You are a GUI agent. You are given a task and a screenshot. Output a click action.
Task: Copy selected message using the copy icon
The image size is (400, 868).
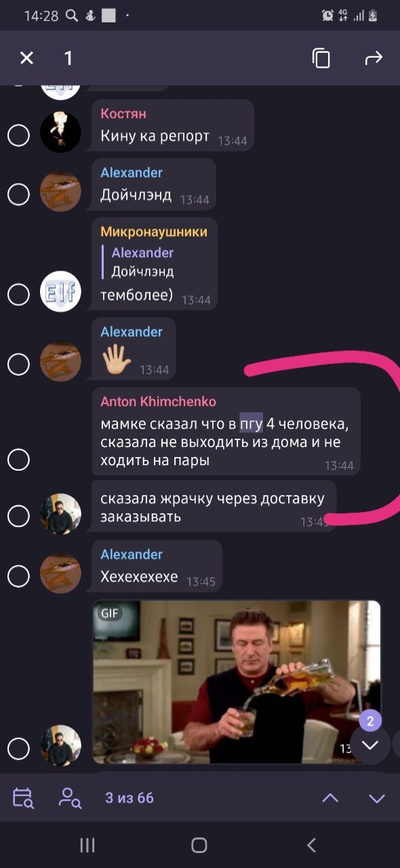point(321,58)
